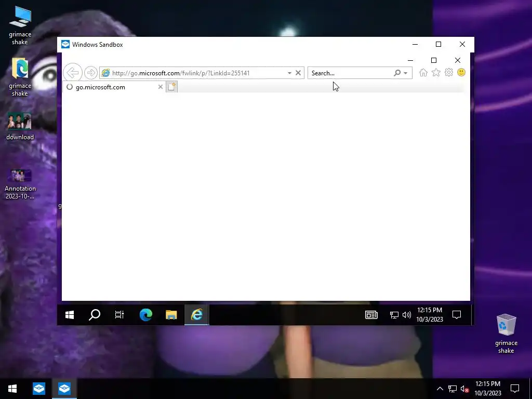Open the sandbox notification center
532x399 pixels.
click(457, 315)
